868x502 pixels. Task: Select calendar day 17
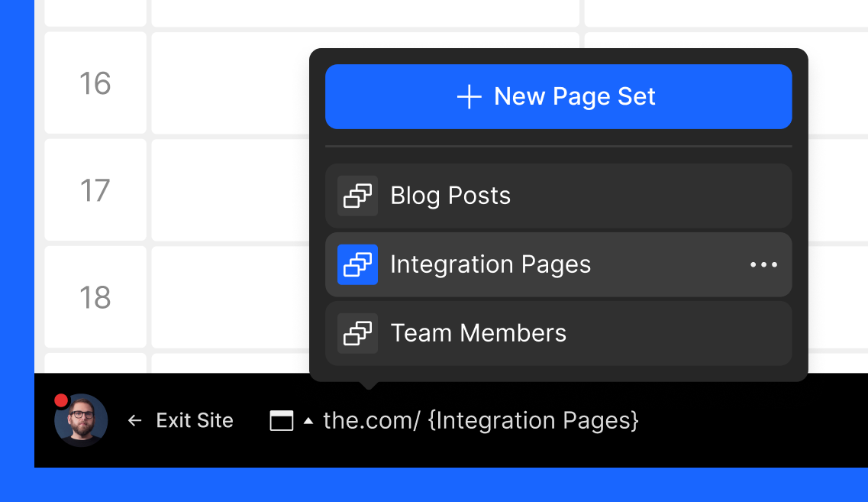pos(95,190)
